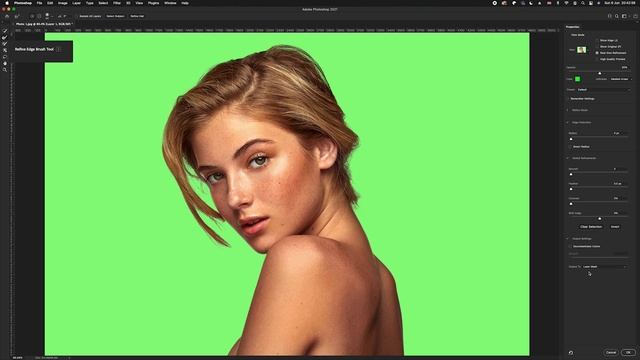Screen dimensions: 640x360
Task: Enable High Quality Preview checkbox
Action: (x=597, y=59)
